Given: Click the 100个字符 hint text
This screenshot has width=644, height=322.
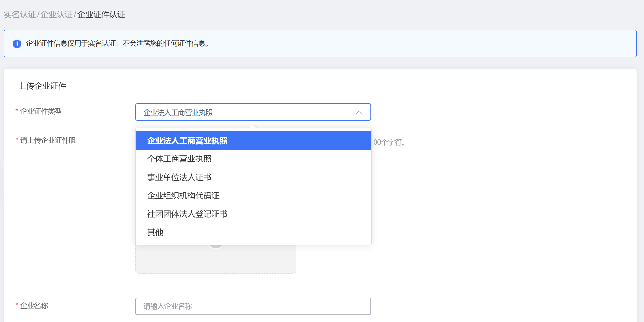Looking at the screenshot, I should pos(389,142).
